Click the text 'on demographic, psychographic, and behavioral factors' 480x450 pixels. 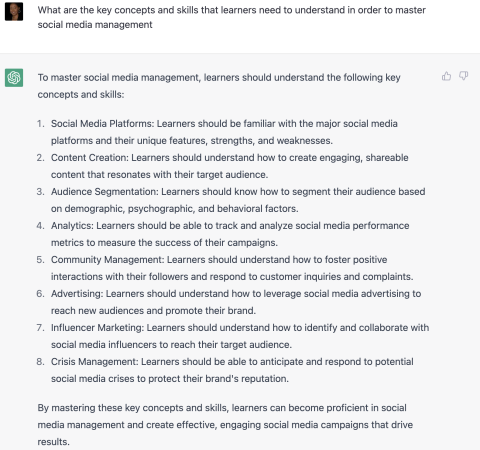(174, 209)
